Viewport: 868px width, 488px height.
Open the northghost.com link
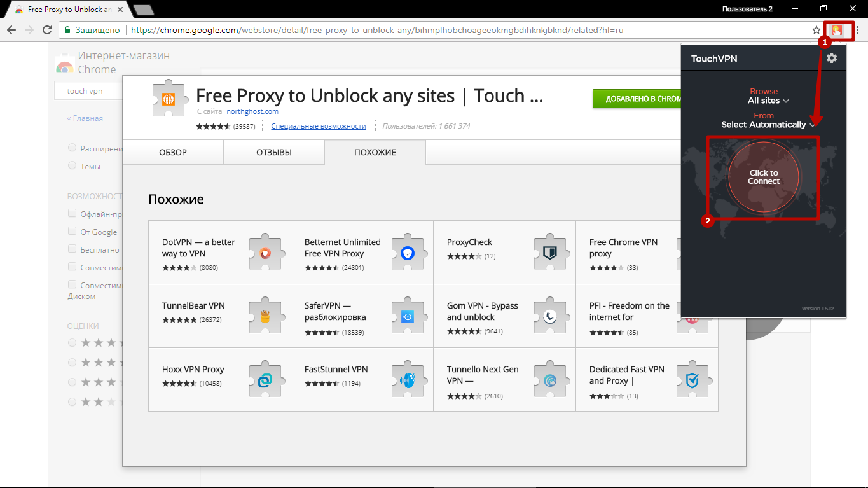pos(252,111)
